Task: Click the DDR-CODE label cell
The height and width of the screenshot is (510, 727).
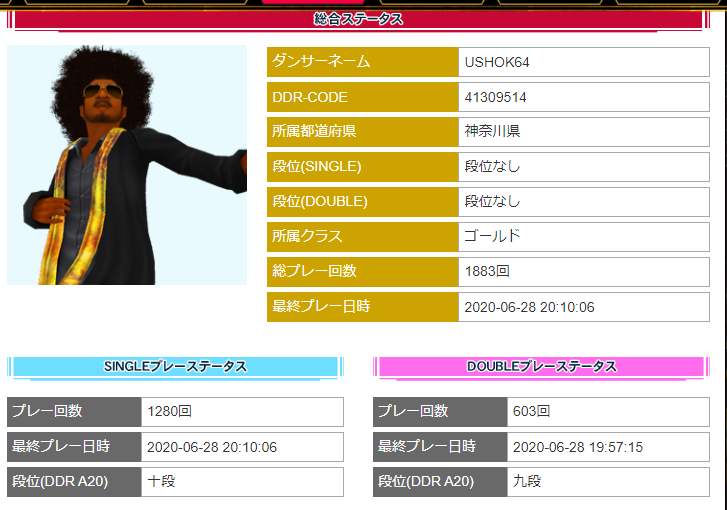Action: point(363,97)
